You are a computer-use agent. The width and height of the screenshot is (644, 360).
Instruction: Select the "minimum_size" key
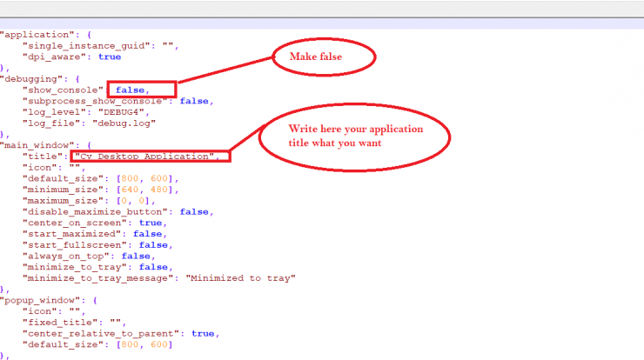[63, 190]
